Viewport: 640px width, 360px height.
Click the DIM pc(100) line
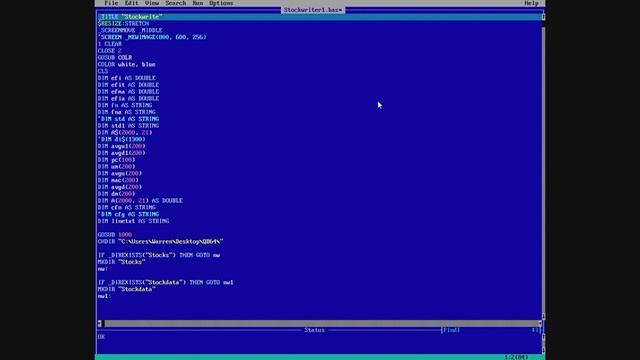116,160
